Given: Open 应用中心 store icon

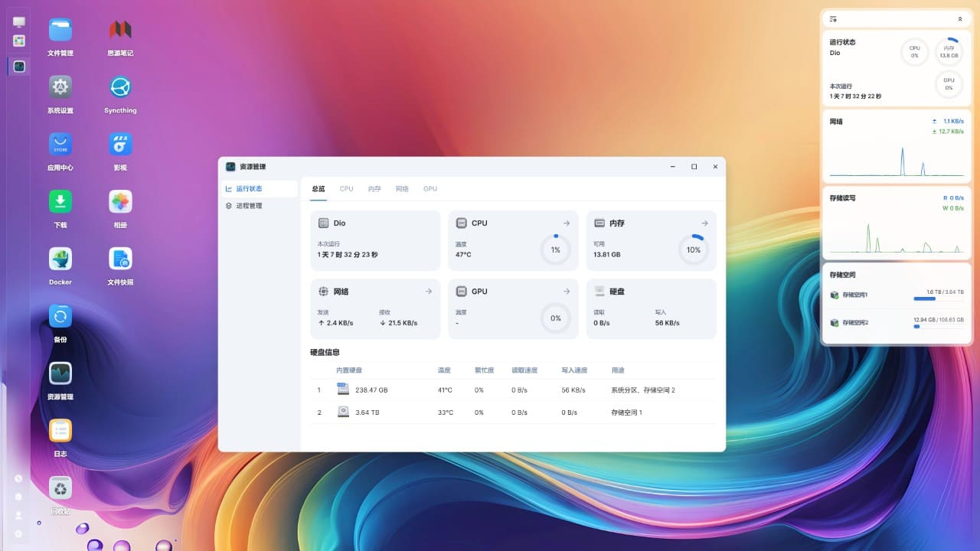Looking at the screenshot, I should tap(60, 145).
